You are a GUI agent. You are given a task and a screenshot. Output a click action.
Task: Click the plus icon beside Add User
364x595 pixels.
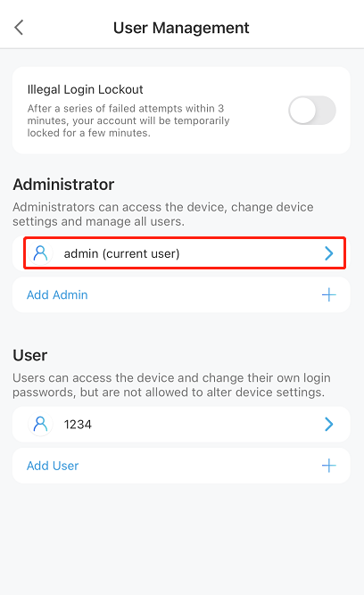[328, 466]
